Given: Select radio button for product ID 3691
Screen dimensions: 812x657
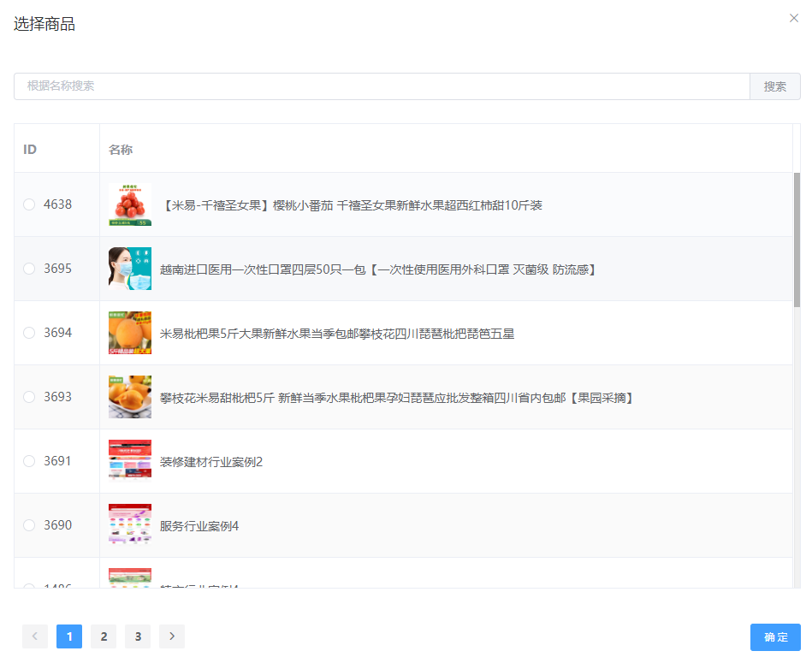Looking at the screenshot, I should click(29, 461).
